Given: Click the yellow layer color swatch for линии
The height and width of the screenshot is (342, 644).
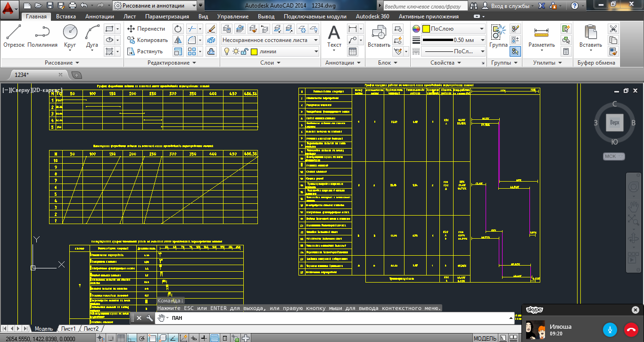Looking at the screenshot, I should 254,51.
